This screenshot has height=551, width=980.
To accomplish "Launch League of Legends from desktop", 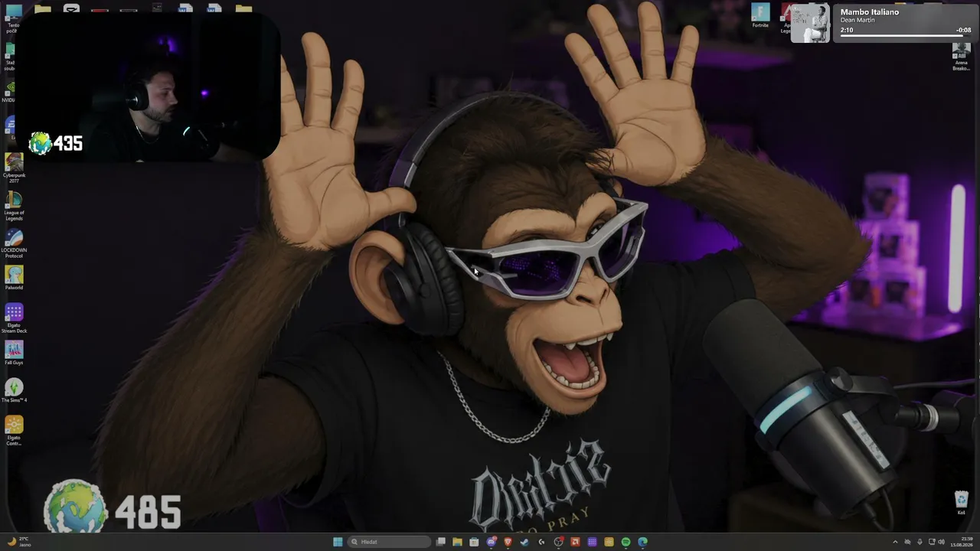I will [x=14, y=205].
